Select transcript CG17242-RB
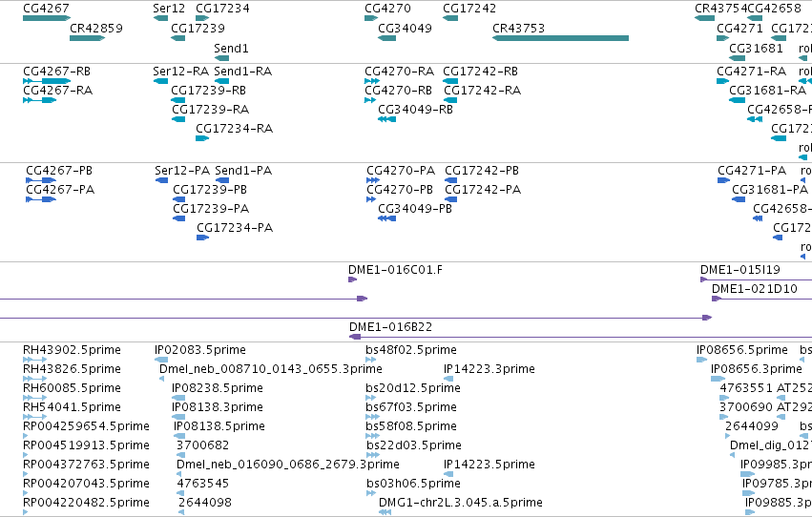This screenshot has width=812, height=517. [x=450, y=81]
